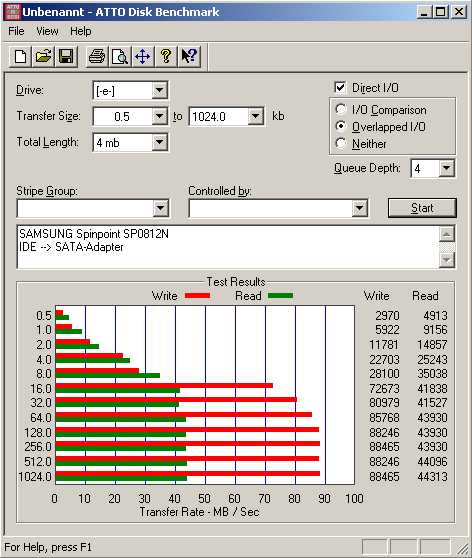472x558 pixels.
Task: Open the minimum Transfer Size dropdown 0.5
Action: coord(159,116)
